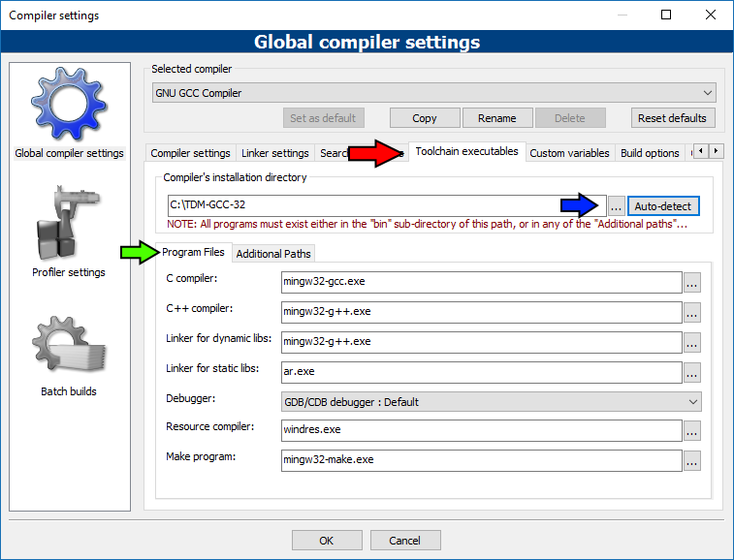
Task: Open the Custom variables tab
Action: click(569, 153)
